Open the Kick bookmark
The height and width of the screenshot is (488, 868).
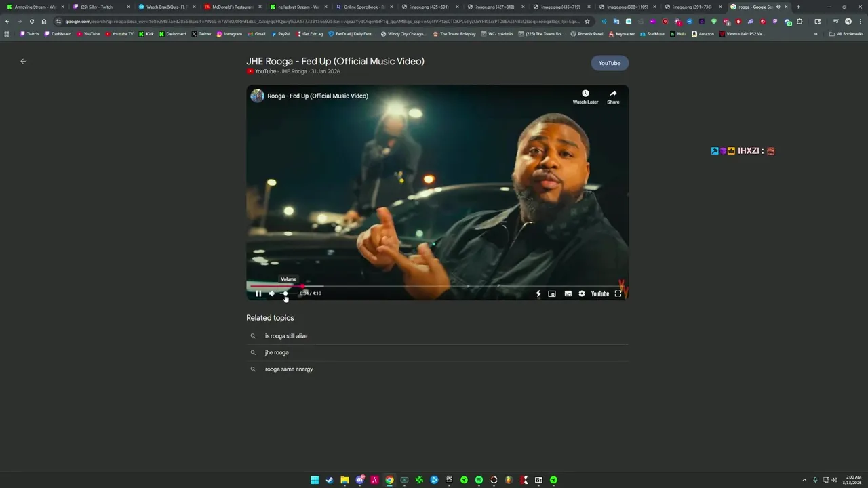(146, 34)
